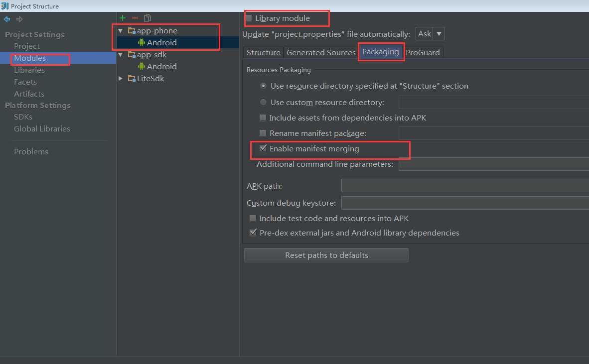Uncheck 'Enable manifest merging'
Screen dimensions: 589x364
(263, 148)
